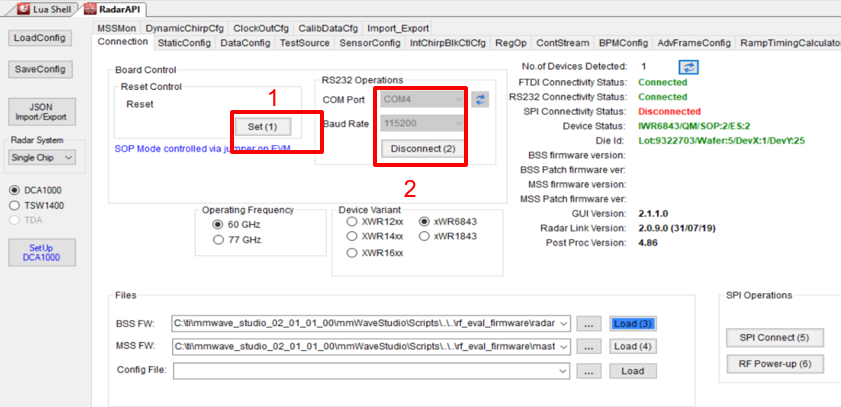Image resolution: width=841 pixels, height=407 pixels.
Task: Switch to the SensorConfig tab
Action: [x=370, y=43]
